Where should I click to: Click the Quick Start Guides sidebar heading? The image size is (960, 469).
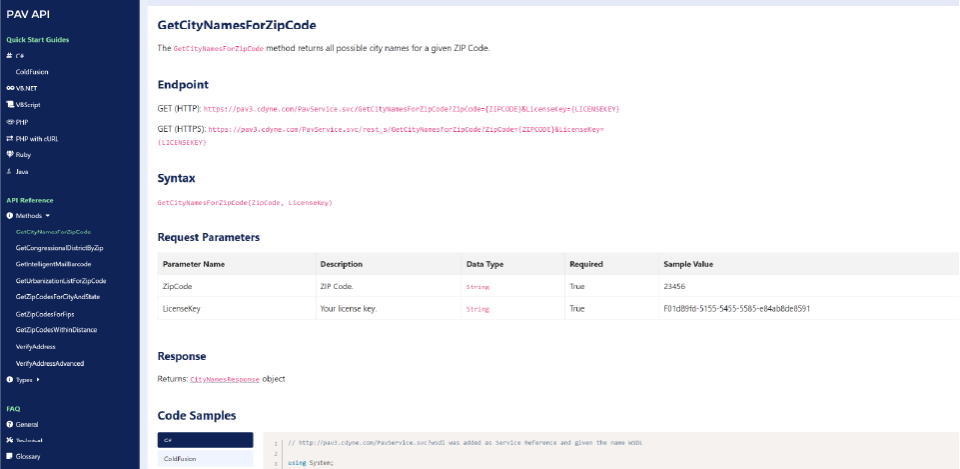[x=37, y=40]
